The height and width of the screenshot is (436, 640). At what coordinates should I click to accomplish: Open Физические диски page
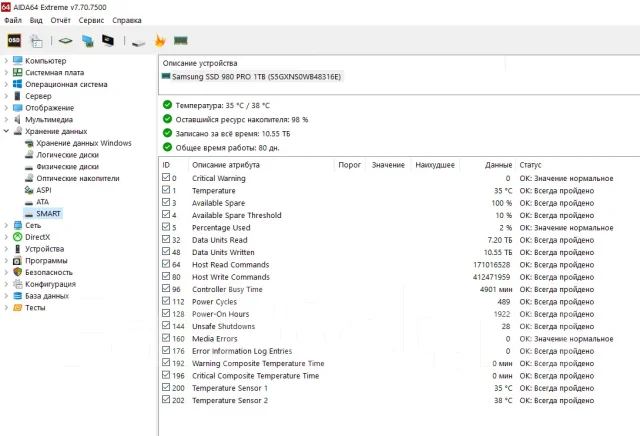click(x=67, y=167)
